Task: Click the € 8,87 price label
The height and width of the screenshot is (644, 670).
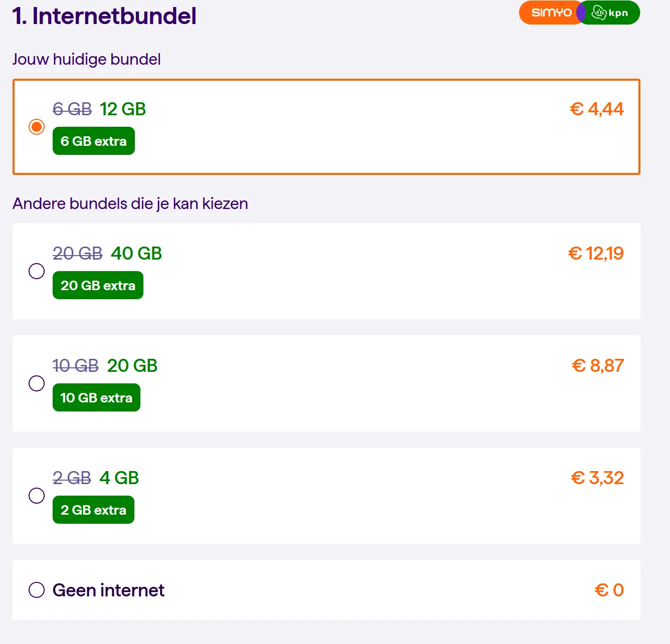Action: point(598,366)
